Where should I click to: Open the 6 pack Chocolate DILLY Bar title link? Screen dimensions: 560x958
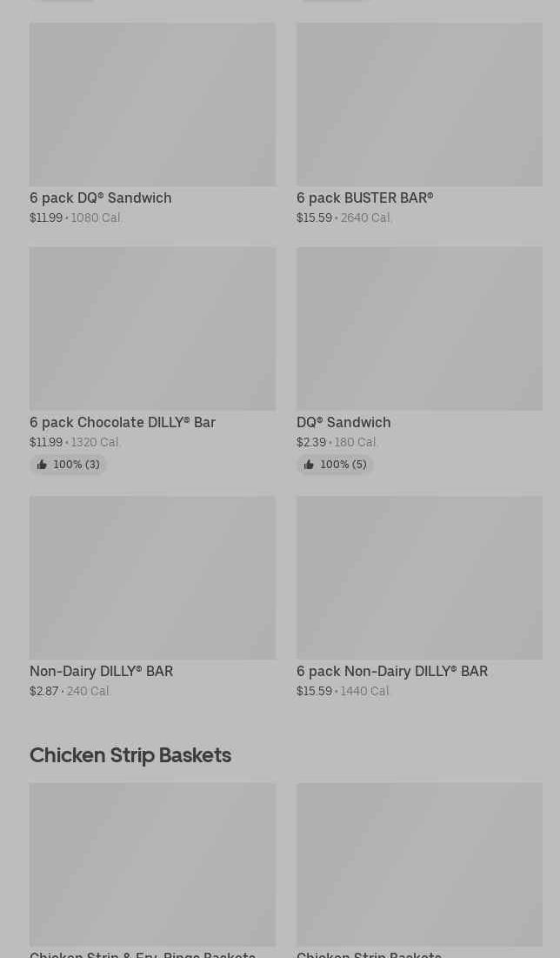123,423
